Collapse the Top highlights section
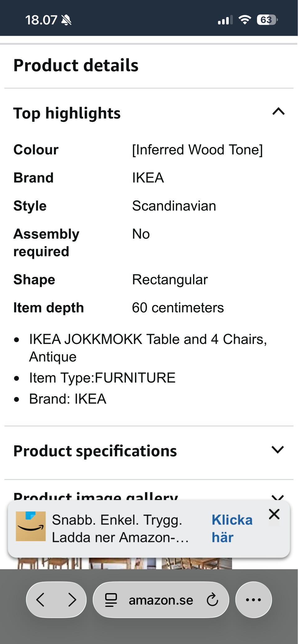 278,111
